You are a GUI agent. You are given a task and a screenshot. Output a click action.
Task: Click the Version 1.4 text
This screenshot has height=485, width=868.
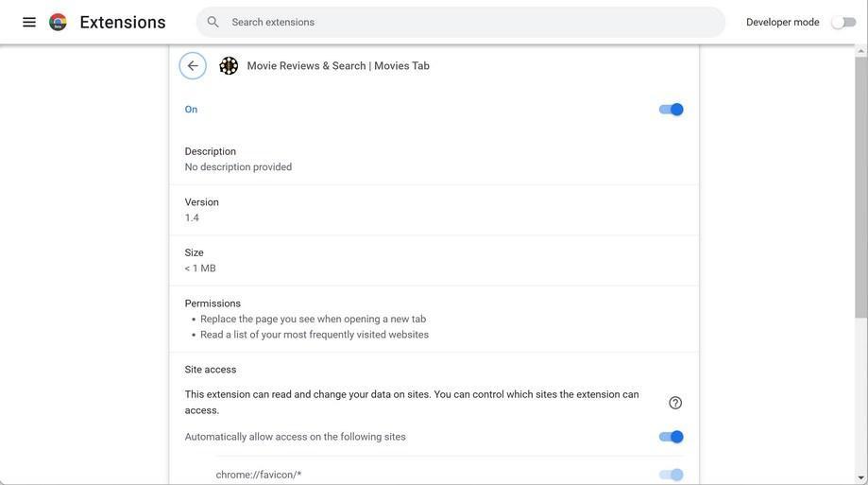(192, 217)
